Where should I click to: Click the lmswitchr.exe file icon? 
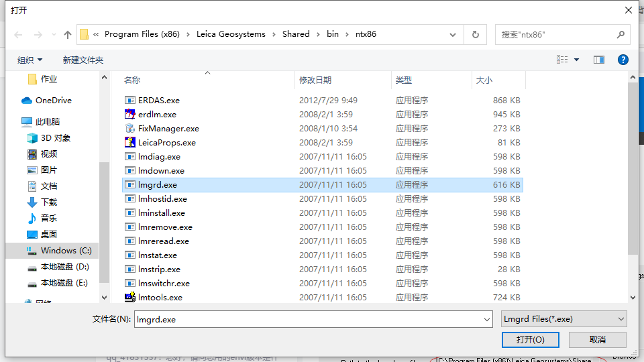129,283
